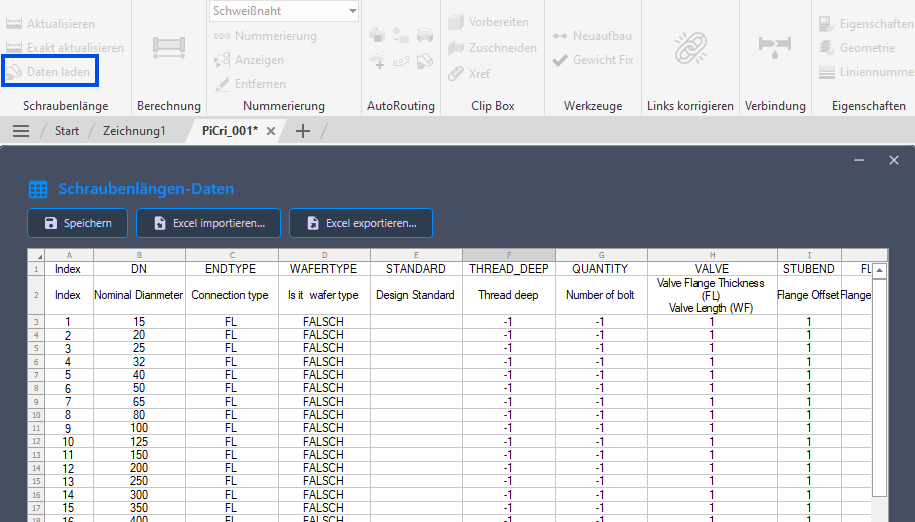Switch to the Zeichnung1 tab
Image resolution: width=915 pixels, height=522 pixels.
tap(134, 131)
